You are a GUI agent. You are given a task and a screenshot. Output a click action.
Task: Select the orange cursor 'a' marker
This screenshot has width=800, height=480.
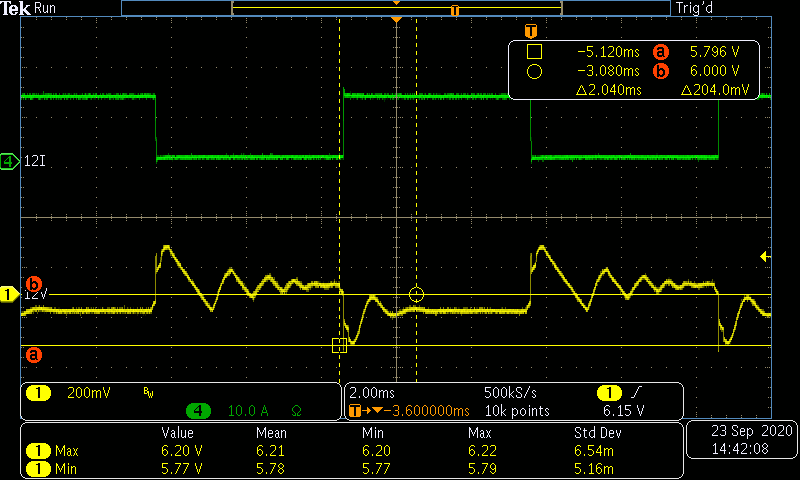(32, 354)
